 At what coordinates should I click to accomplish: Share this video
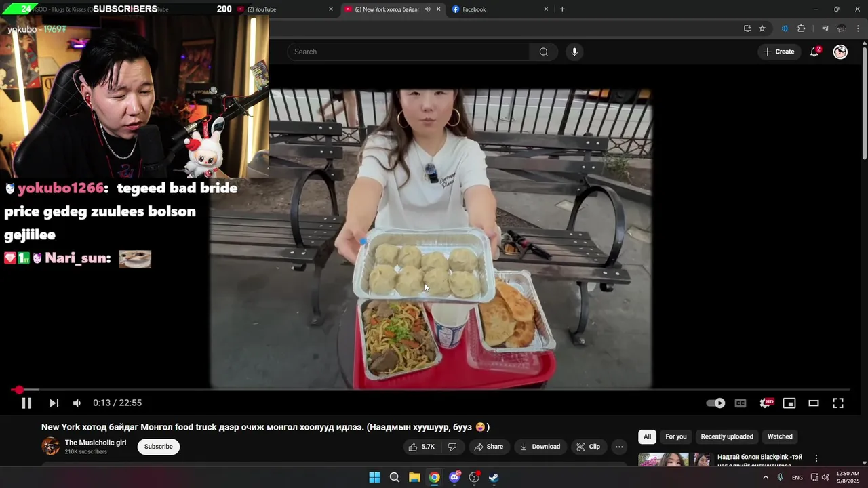[489, 447]
